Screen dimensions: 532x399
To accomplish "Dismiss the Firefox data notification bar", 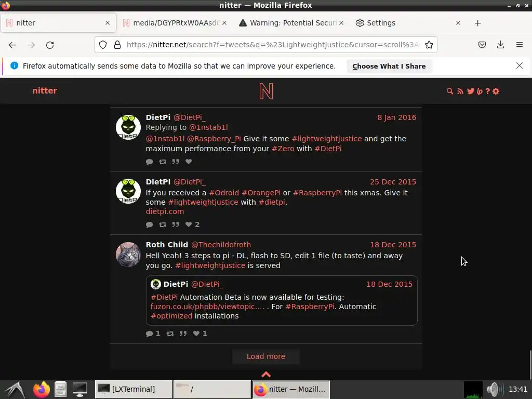I will coord(519,65).
